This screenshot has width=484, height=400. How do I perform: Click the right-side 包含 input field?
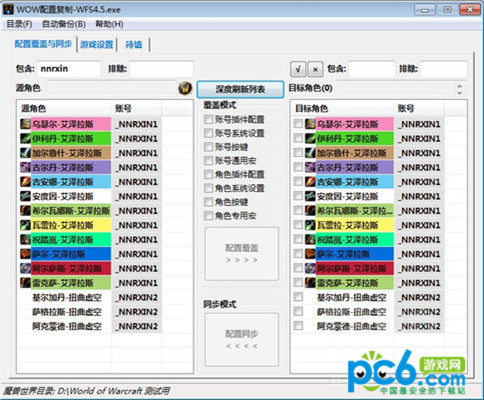[372, 69]
